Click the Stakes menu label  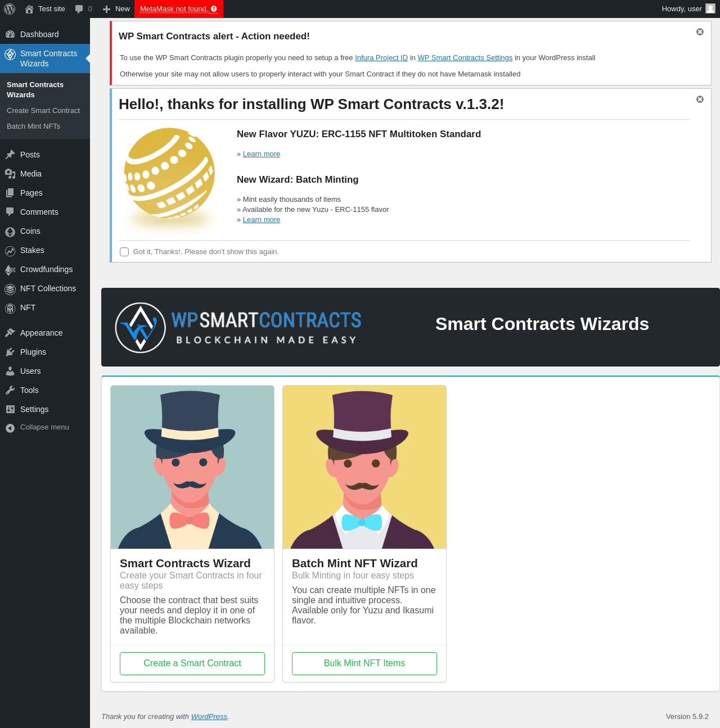pyautogui.click(x=32, y=250)
